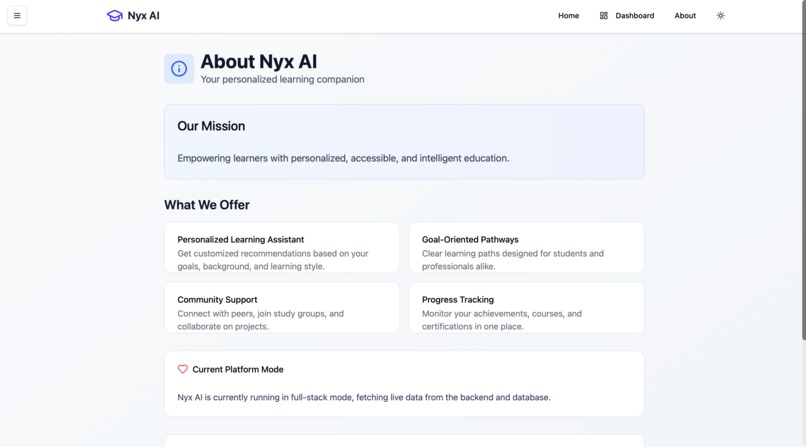Click the Community Support card title

click(217, 300)
